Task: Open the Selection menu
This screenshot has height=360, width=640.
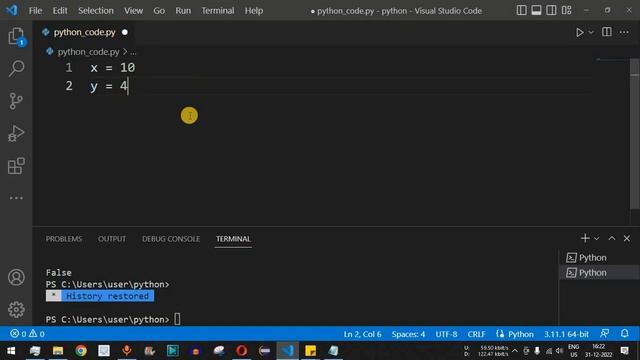Action: (x=96, y=11)
